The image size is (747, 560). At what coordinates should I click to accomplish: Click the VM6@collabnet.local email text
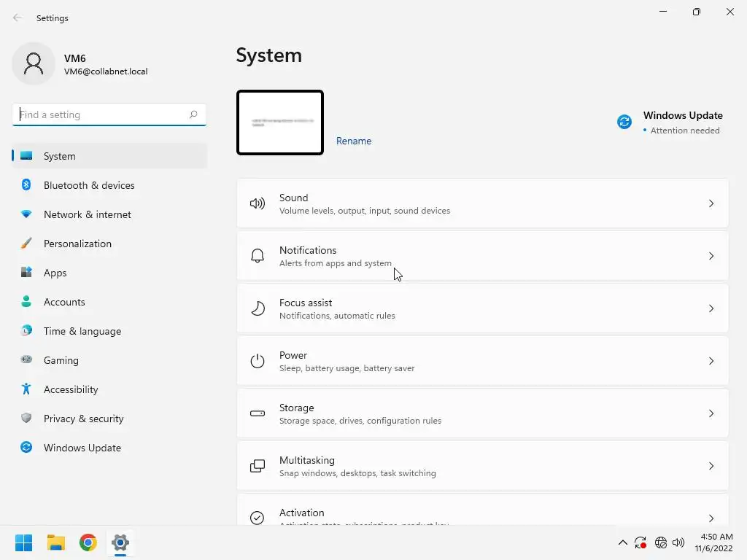(106, 71)
